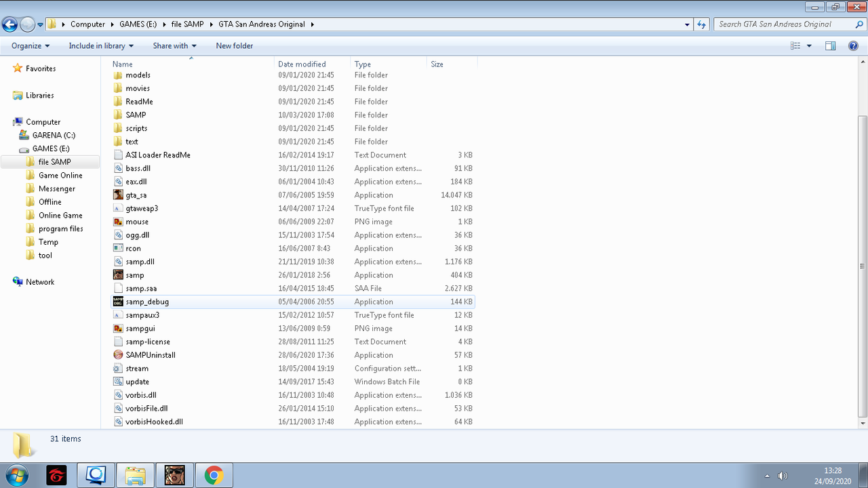
Task: Expand the arrow after GAMES (E:) in the address bar
Action: tap(163, 24)
